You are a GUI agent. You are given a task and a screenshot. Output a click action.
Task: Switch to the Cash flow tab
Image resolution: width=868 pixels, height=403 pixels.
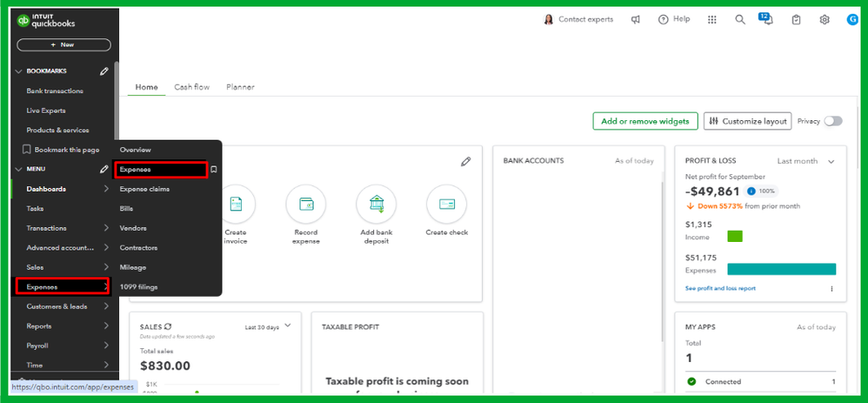[x=191, y=87]
